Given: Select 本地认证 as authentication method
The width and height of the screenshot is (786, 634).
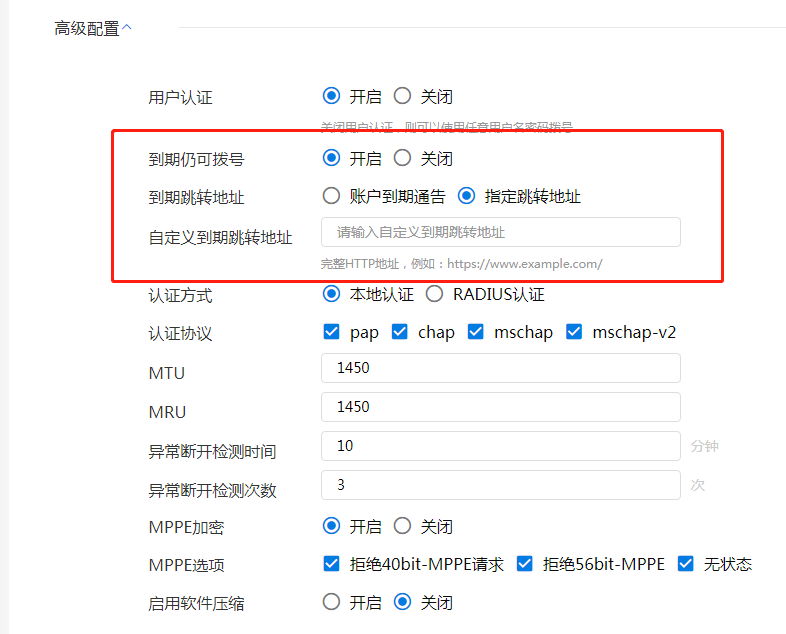Looking at the screenshot, I should point(332,294).
